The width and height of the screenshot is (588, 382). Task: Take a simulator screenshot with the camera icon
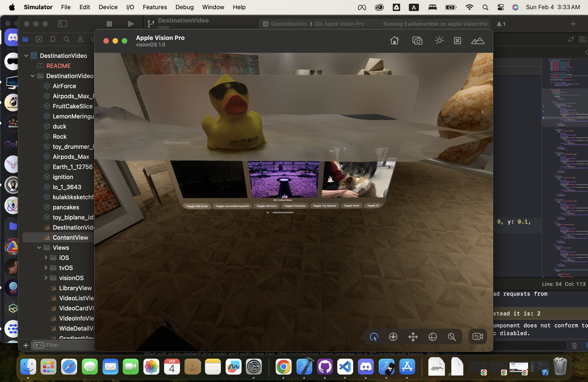coord(417,40)
